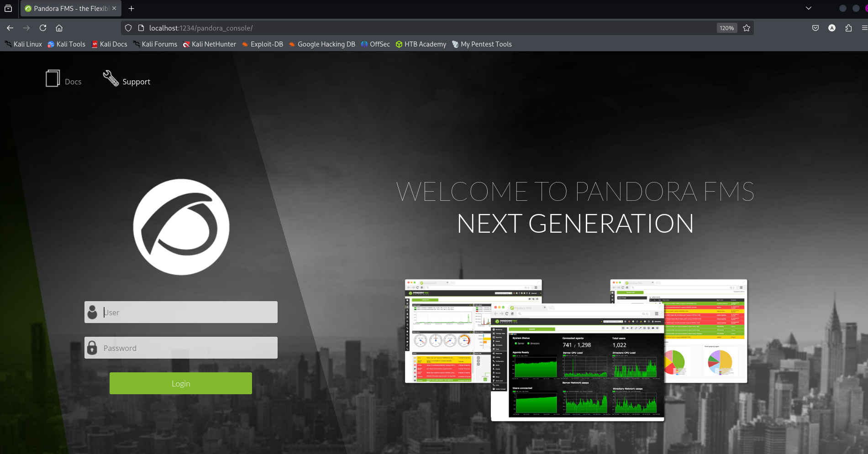Click the 120% zoom level indicator
868x454 pixels.
(727, 28)
